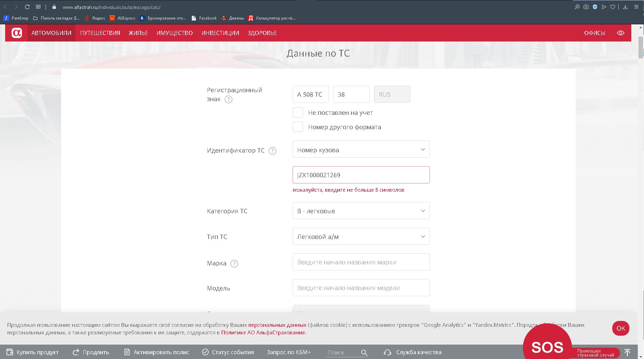
Task: Expand the Номер кузова identifier dropdown
Action: pos(361,149)
